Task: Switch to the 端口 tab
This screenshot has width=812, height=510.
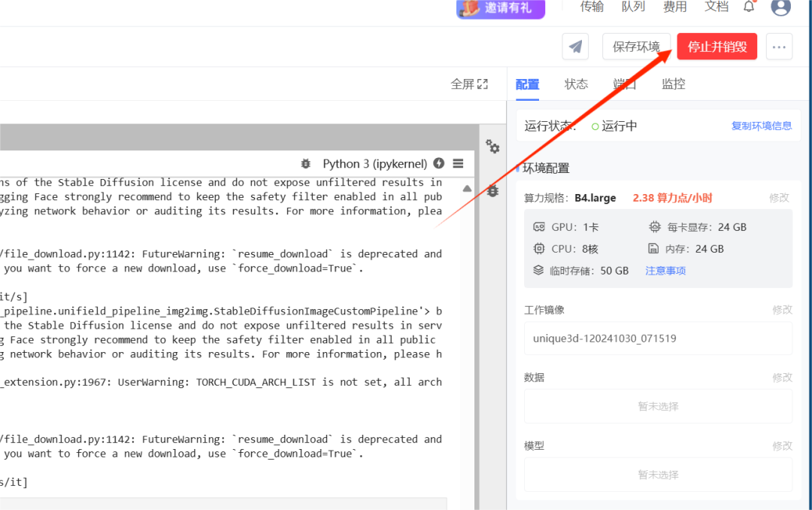Action: tap(625, 84)
